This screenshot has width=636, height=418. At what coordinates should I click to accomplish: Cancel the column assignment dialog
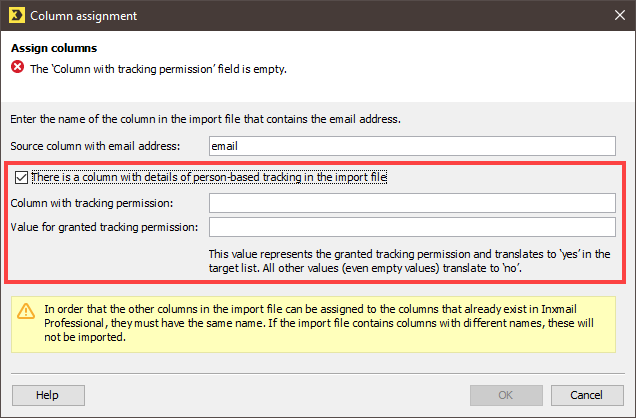click(x=587, y=395)
